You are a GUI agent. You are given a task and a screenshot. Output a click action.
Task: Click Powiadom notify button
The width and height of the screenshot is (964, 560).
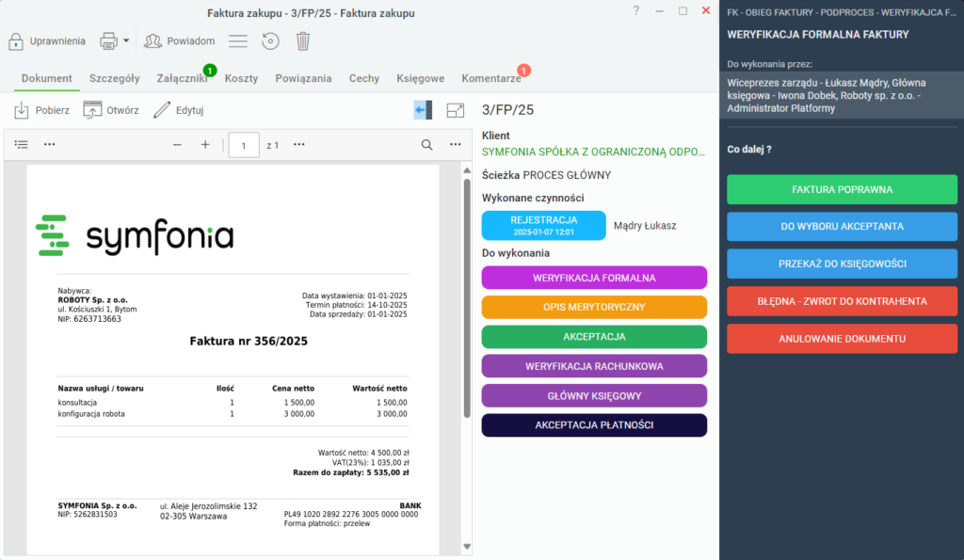pos(180,41)
